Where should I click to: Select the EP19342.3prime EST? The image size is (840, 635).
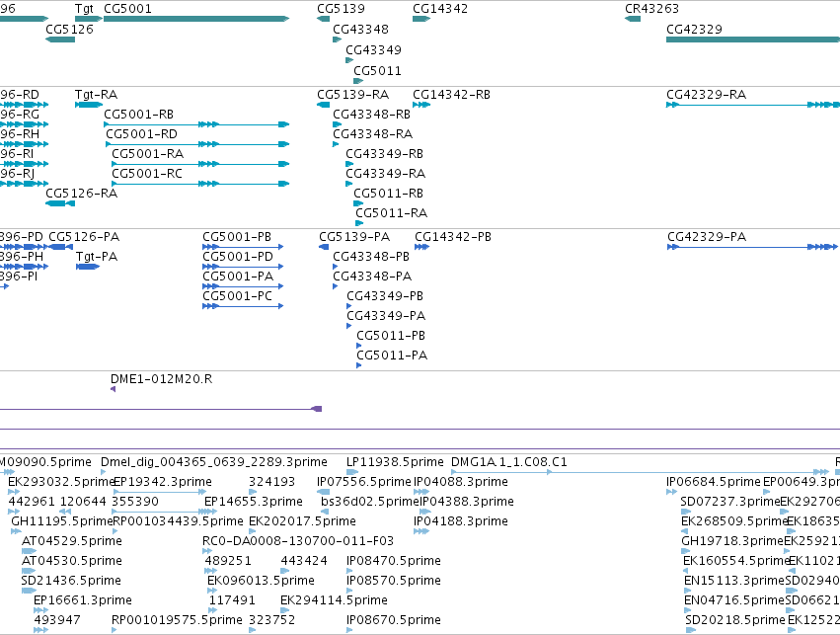point(163,482)
